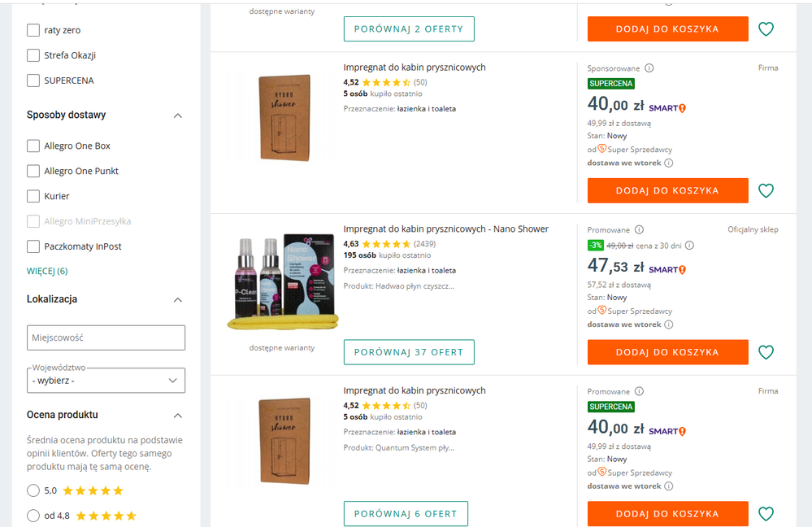Open info icon beside 'cena z 30 dni'
This screenshot has height=527, width=812.
(x=689, y=246)
